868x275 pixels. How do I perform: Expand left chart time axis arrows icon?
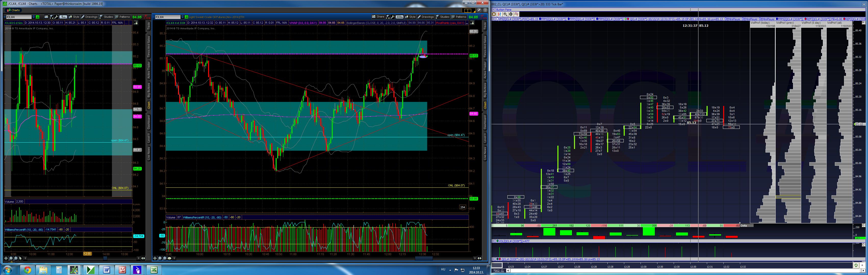pos(143,258)
